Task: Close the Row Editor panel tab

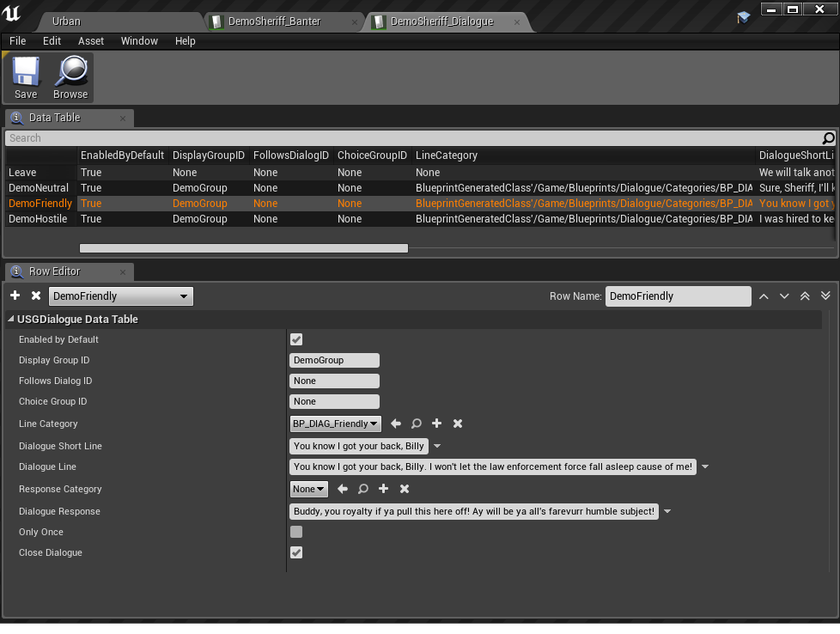Action: [x=123, y=272]
